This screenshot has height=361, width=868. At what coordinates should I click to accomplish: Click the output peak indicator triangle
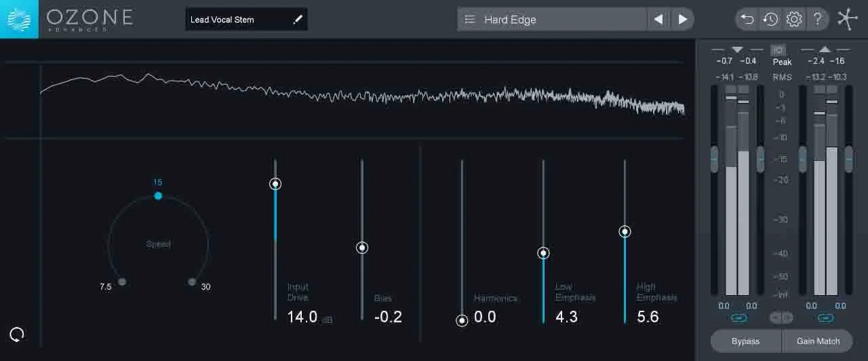coord(825,50)
